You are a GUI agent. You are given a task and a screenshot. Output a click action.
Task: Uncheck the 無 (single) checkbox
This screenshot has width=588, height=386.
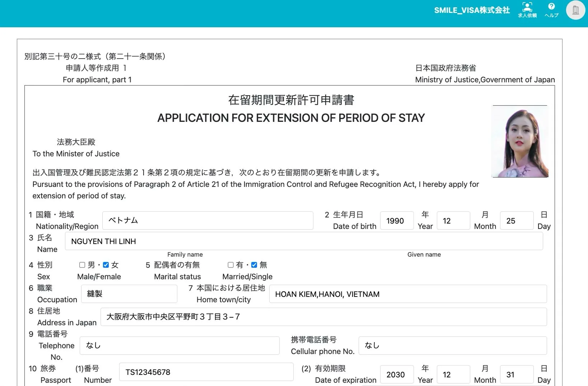pos(254,265)
